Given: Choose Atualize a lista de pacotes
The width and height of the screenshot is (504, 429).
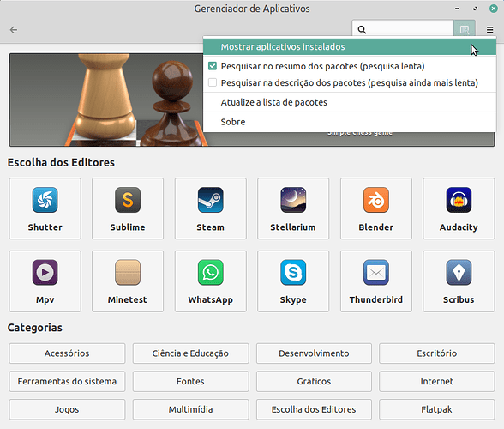Looking at the screenshot, I should (x=350, y=102).
